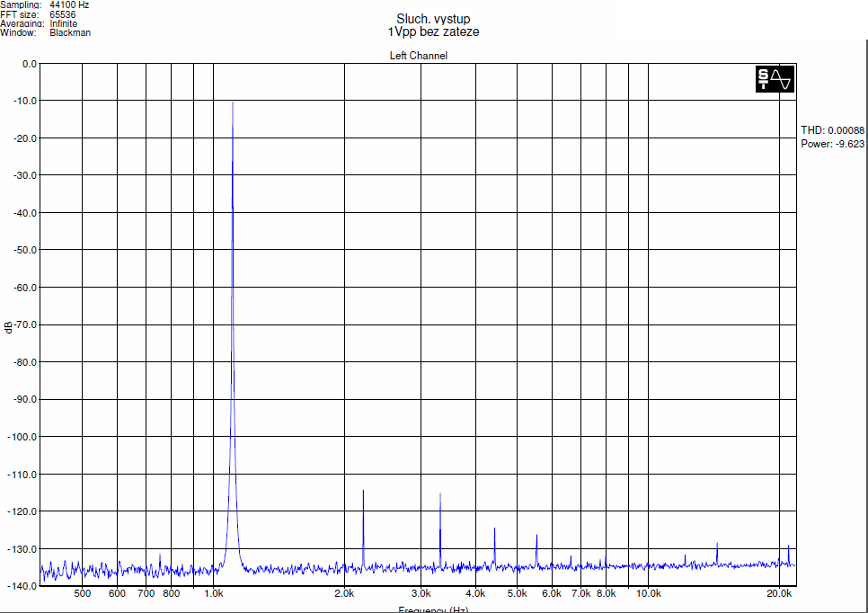The width and height of the screenshot is (868, 613).
Task: Click the 2.0k frequency axis label
Action: (x=344, y=593)
